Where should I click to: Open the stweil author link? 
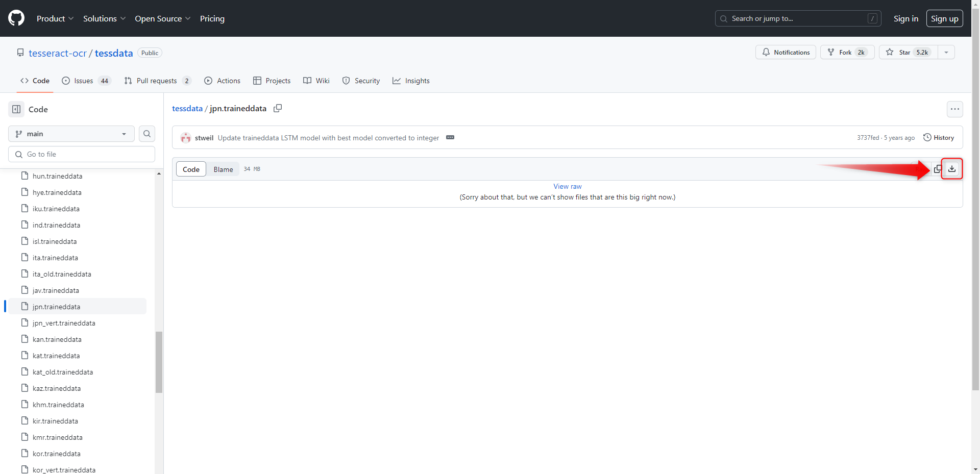[x=204, y=138]
